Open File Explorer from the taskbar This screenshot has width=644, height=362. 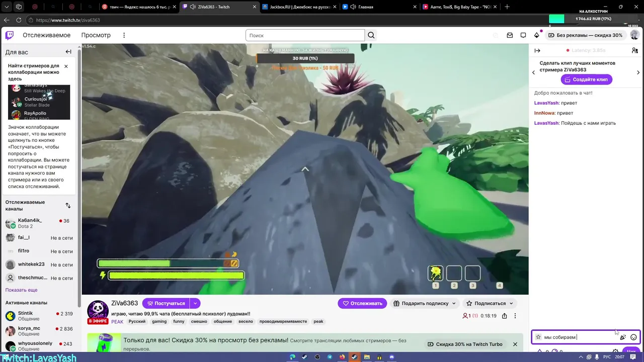367,357
